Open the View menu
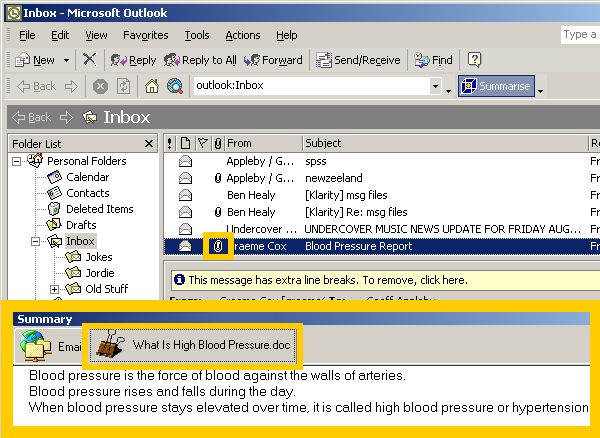Image resolution: width=600 pixels, height=438 pixels. [96, 35]
